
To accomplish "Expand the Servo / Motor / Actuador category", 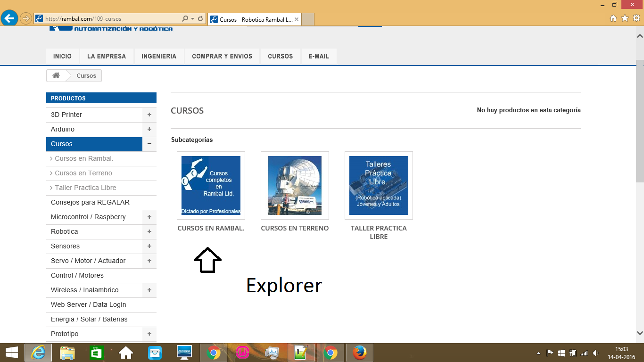I will (x=149, y=261).
